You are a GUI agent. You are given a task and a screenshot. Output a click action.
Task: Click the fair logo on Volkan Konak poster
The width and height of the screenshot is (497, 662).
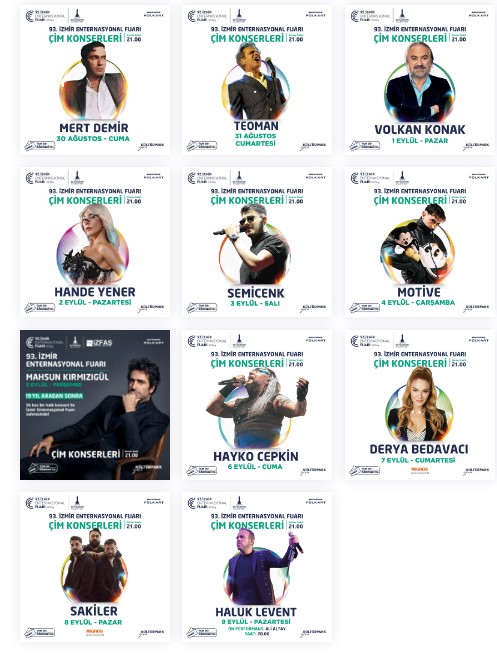click(x=370, y=16)
